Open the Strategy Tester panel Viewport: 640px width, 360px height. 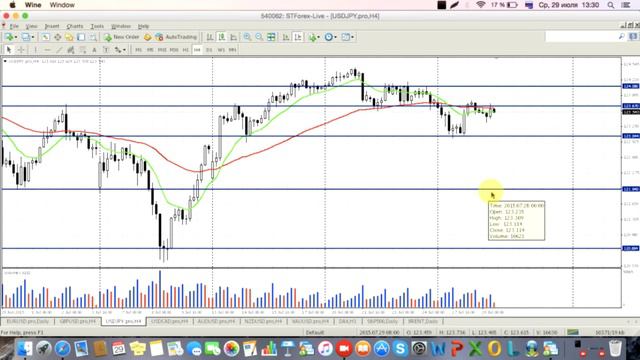point(93,37)
